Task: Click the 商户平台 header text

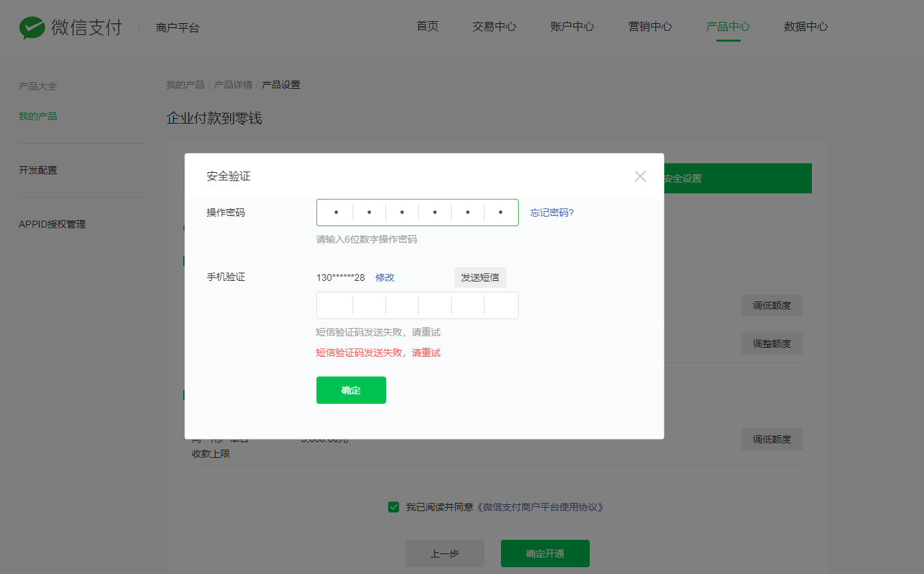Action: pyautogui.click(x=178, y=28)
